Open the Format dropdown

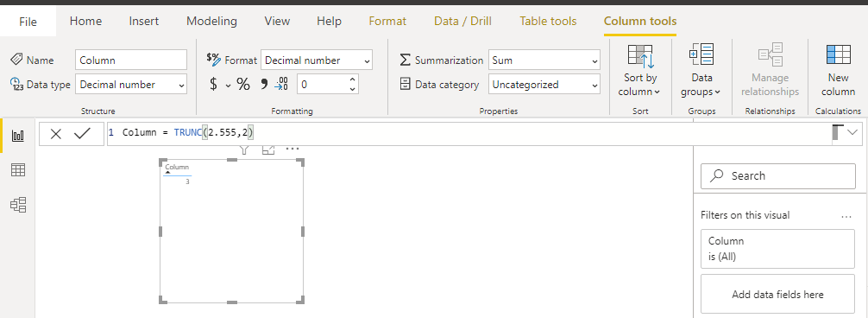(x=317, y=60)
